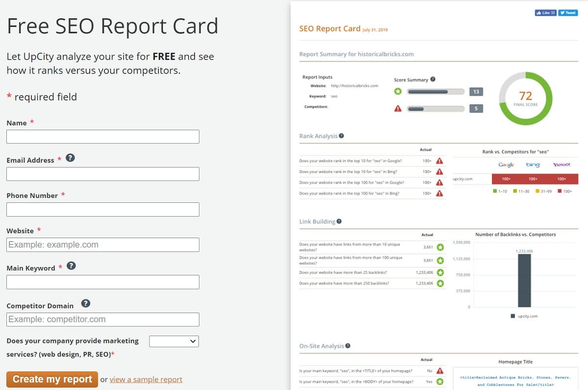Click the orange 31-99 legend swatch
The height and width of the screenshot is (390, 588).
tap(537, 191)
